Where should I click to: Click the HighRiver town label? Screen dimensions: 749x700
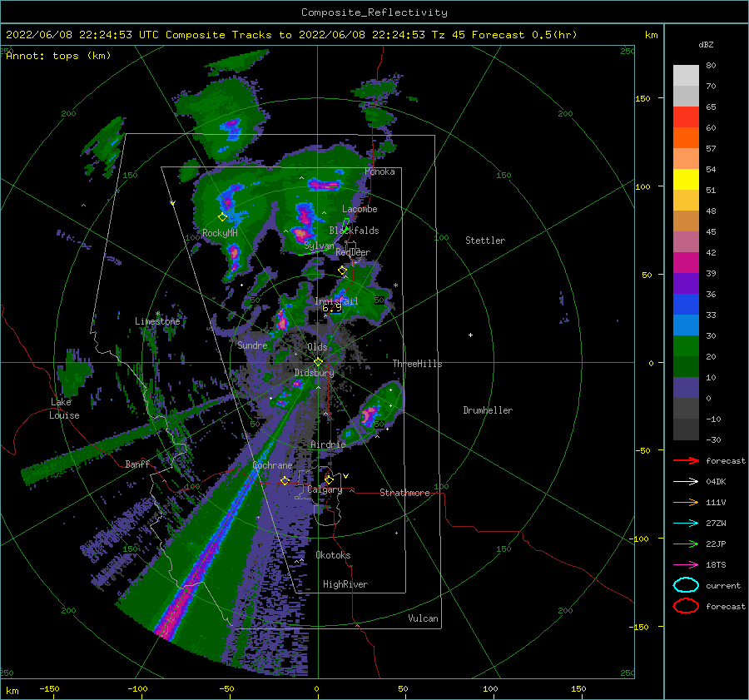(345, 584)
